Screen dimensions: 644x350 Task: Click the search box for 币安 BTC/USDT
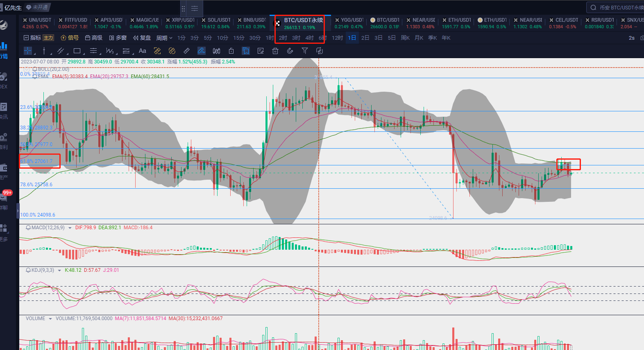(616, 7)
